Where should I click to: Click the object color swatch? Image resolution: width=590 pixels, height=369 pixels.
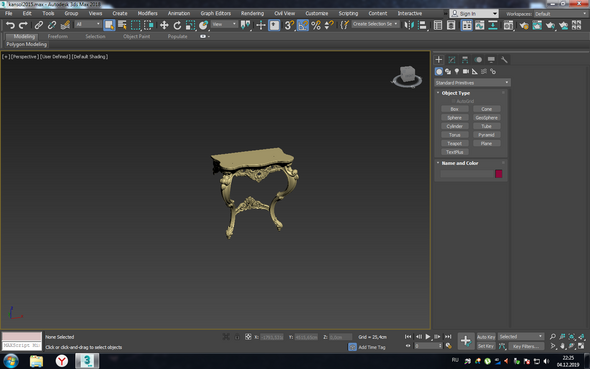pyautogui.click(x=499, y=174)
